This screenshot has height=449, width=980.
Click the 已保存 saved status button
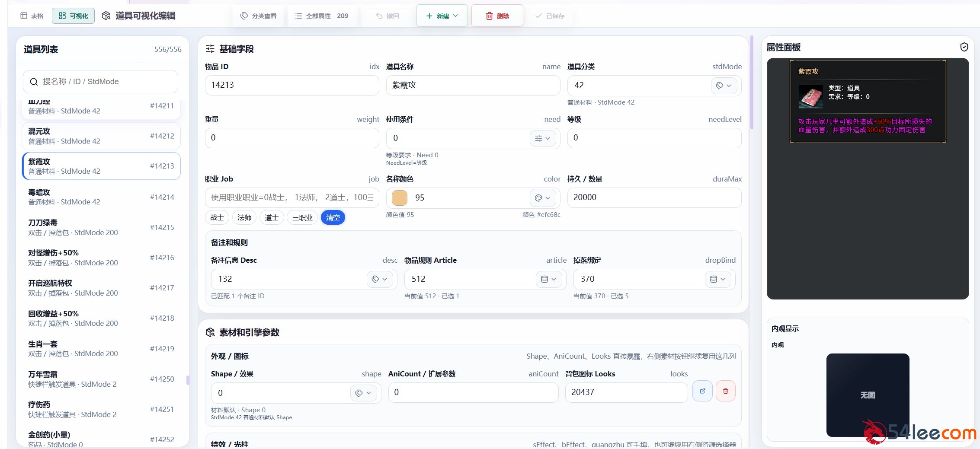(x=550, y=16)
